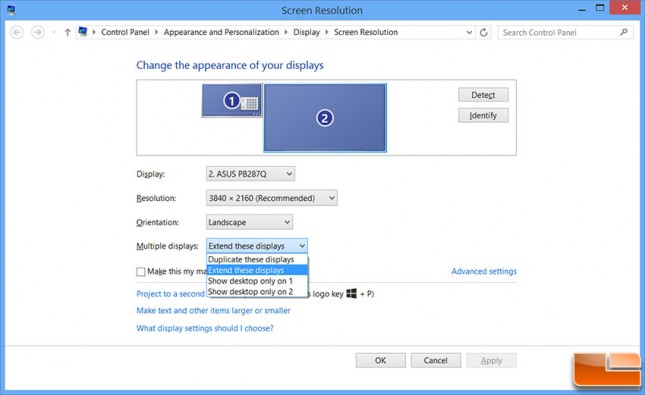This screenshot has width=645, height=395.
Task: Tick Make this my main display checkbox
Action: pos(141,272)
